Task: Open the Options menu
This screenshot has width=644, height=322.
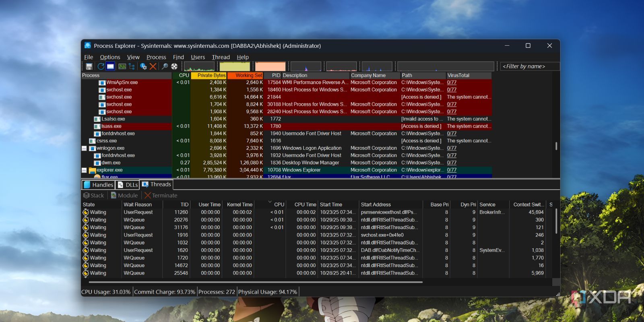Action: pyautogui.click(x=110, y=57)
